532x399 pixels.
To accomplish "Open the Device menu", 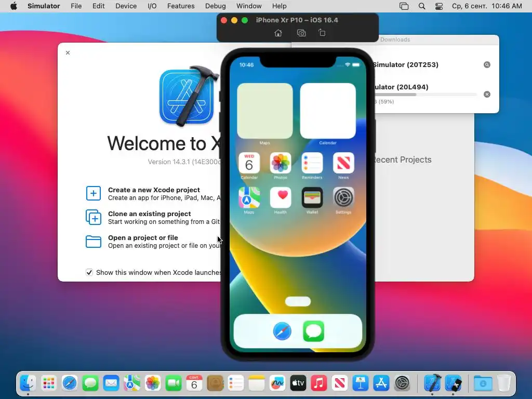I will (126, 6).
